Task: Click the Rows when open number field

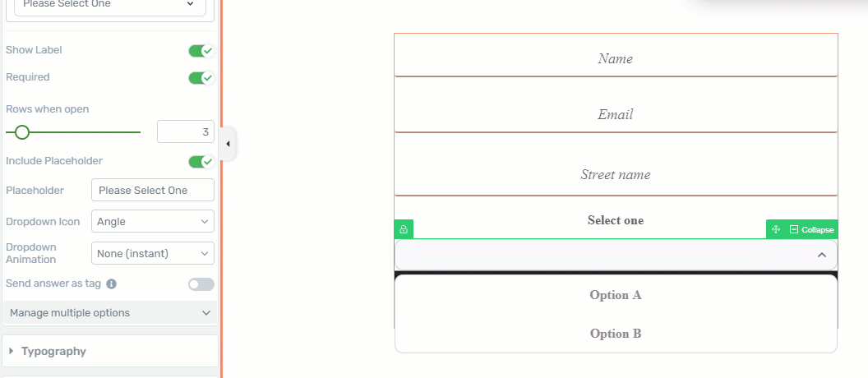Action: click(x=186, y=131)
